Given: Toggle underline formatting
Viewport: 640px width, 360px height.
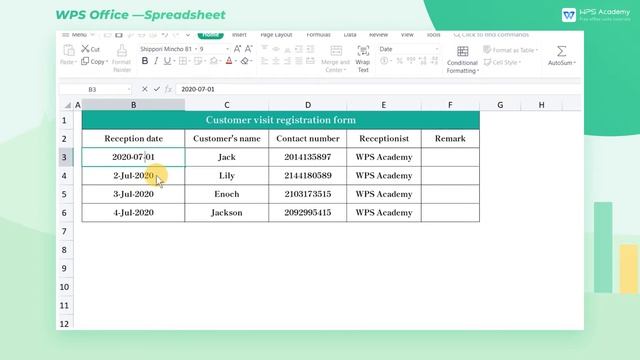Looking at the screenshot, I should (167, 61).
